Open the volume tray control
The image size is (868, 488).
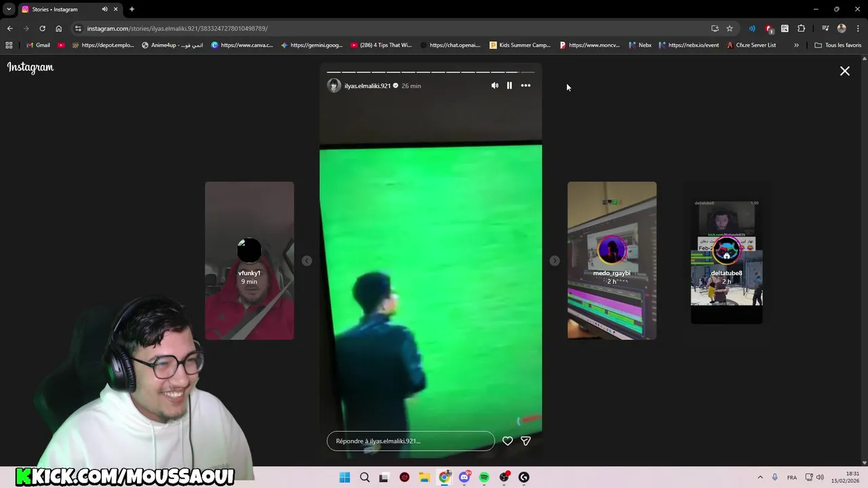pos(820,477)
